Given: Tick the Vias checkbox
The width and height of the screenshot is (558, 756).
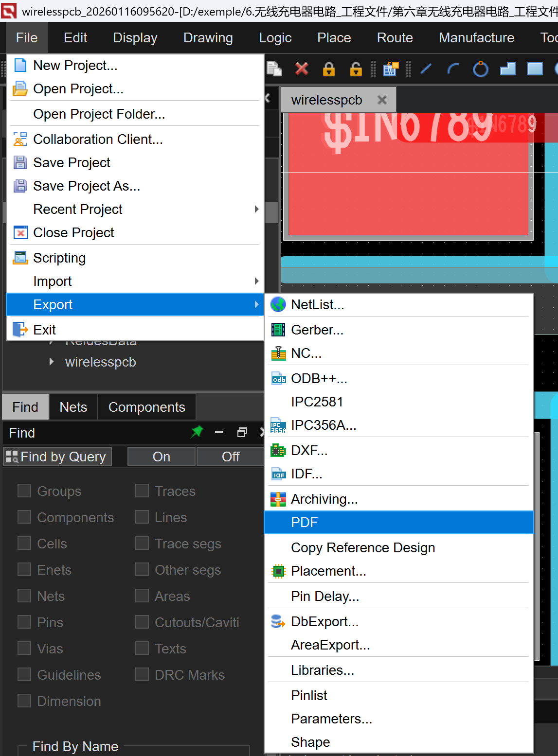Looking at the screenshot, I should coord(24,649).
